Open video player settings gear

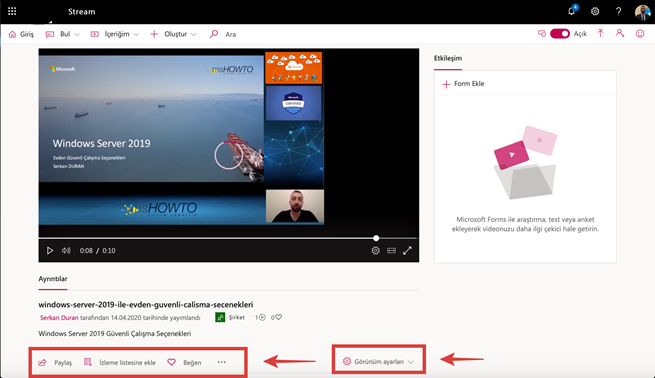tap(376, 250)
